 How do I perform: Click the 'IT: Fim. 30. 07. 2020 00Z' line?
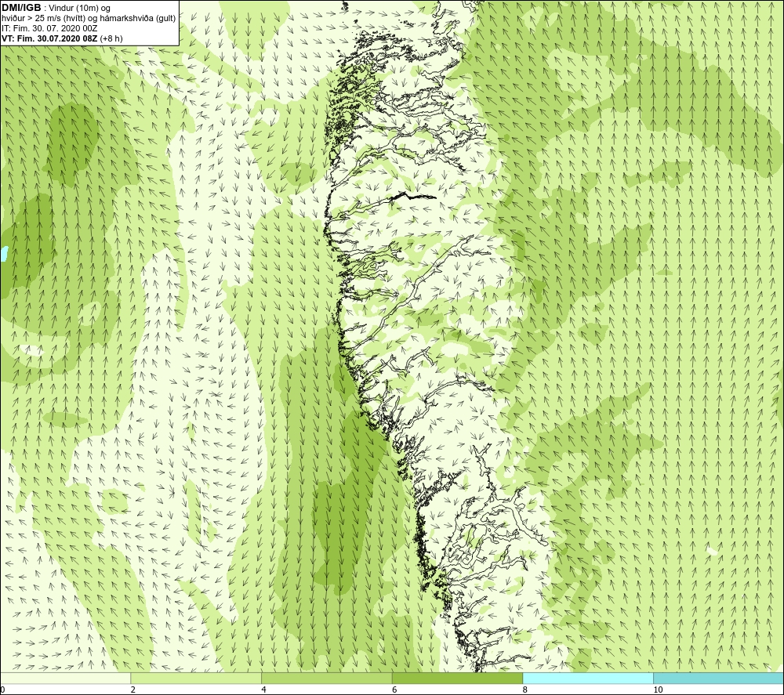click(x=49, y=28)
